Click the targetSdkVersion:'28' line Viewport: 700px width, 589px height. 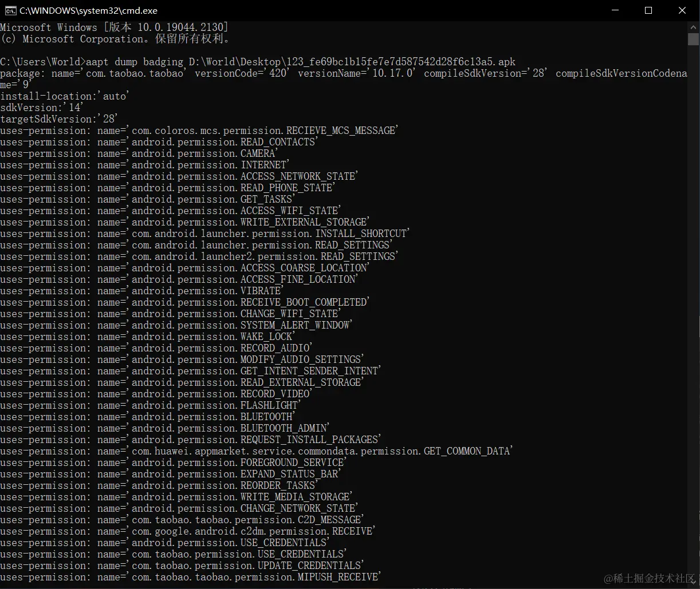coord(59,119)
